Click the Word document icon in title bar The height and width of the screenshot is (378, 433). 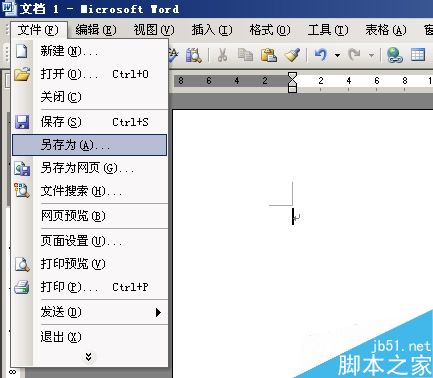click(x=8, y=8)
